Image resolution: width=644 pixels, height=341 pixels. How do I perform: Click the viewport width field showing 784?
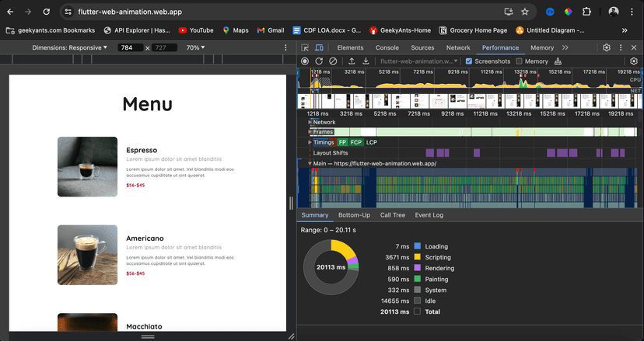click(x=128, y=48)
